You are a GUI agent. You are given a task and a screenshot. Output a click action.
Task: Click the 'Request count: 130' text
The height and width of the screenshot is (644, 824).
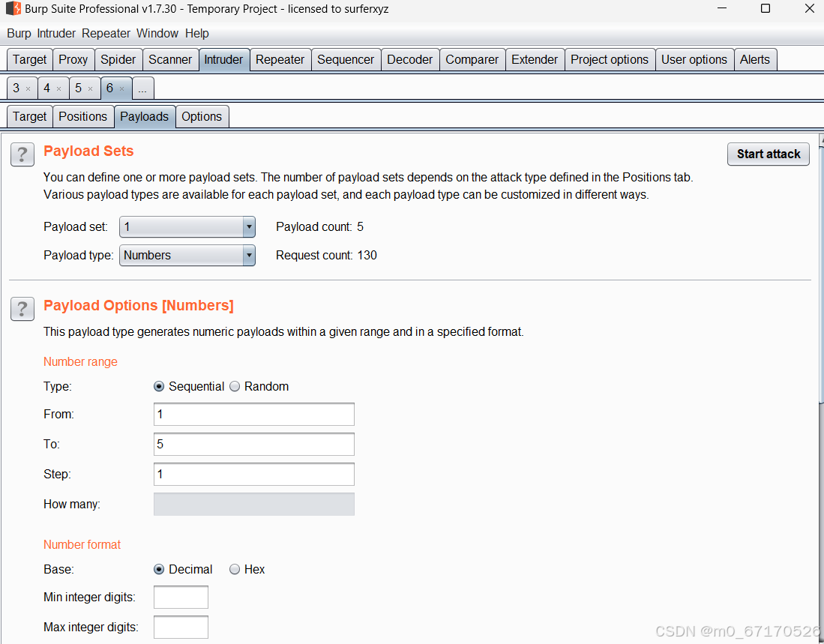[x=326, y=256]
